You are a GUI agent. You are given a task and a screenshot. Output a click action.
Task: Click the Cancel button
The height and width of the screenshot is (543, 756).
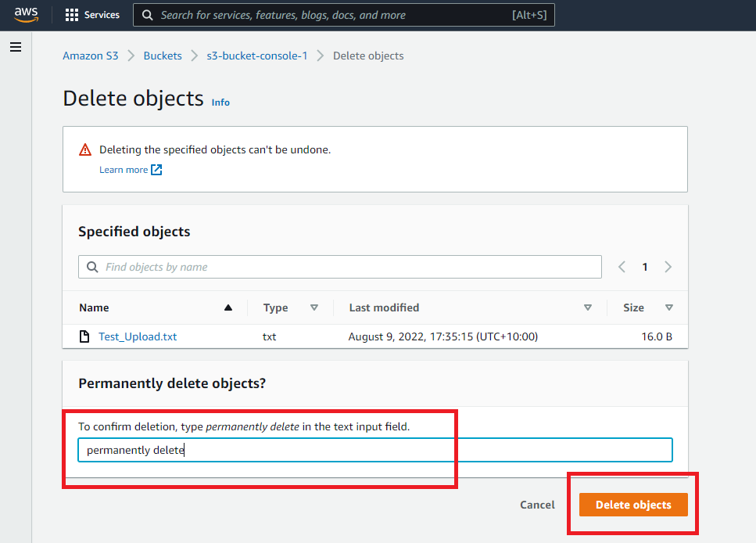[x=537, y=505]
